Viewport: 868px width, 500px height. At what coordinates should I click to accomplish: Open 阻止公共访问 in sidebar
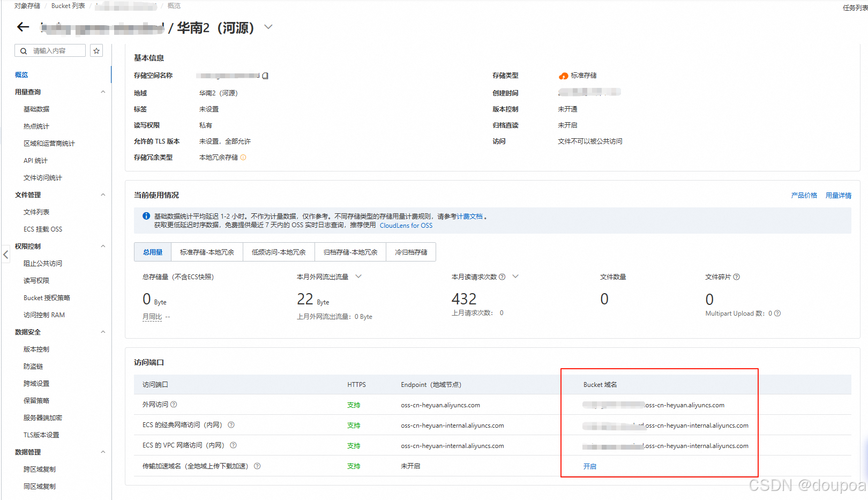(x=43, y=264)
